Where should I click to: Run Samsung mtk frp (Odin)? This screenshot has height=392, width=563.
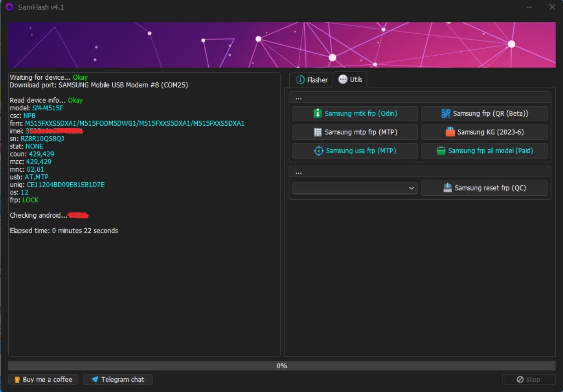pyautogui.click(x=355, y=113)
